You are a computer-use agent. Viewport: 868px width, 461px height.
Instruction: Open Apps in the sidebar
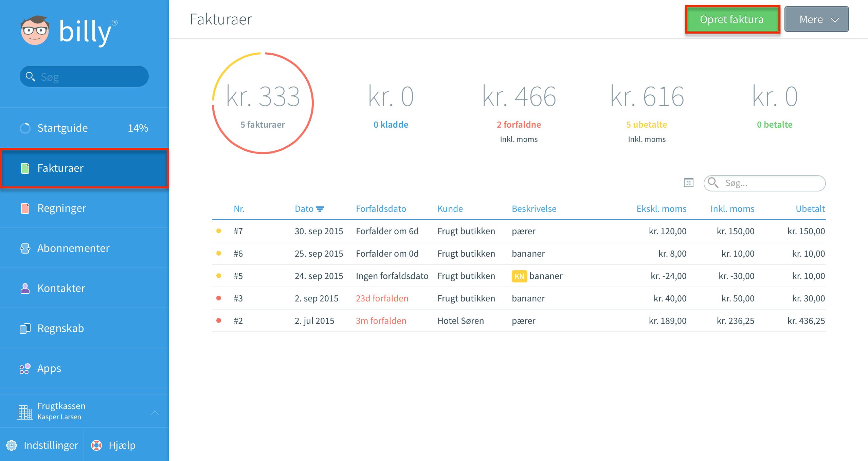(x=85, y=368)
